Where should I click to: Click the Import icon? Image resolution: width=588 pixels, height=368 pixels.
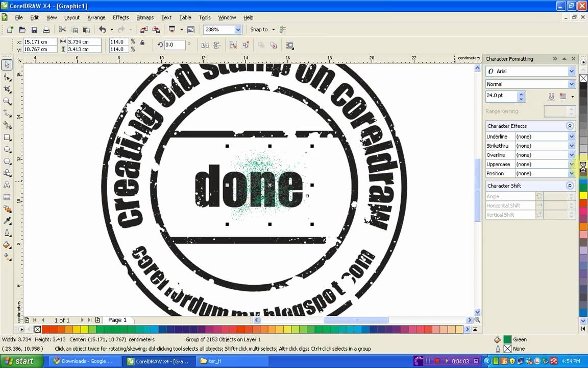(x=144, y=29)
